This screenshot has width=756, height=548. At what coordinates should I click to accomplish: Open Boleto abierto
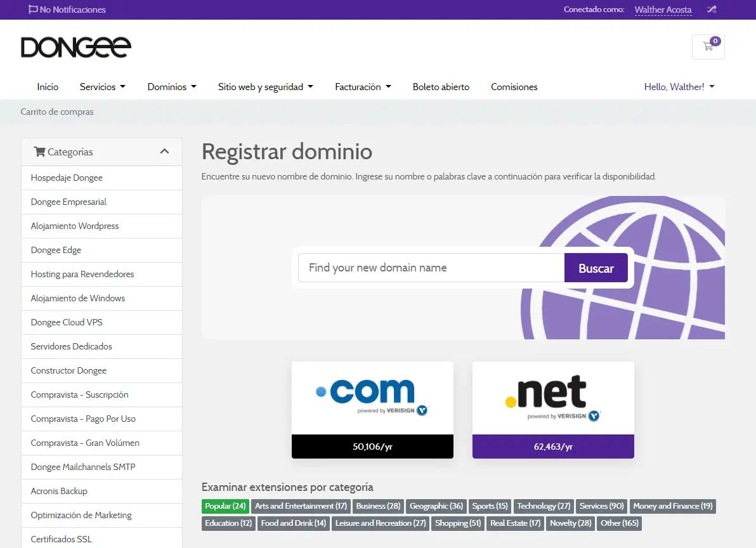tap(441, 87)
